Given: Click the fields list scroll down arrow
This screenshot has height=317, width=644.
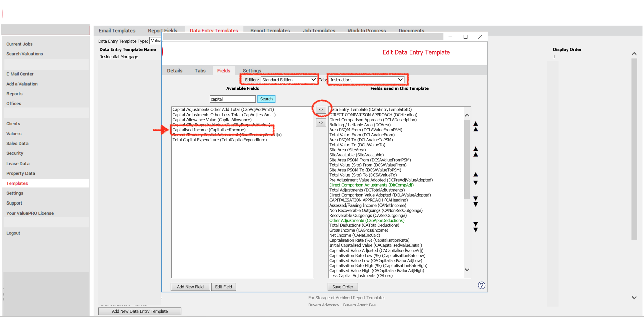Looking at the screenshot, I should pos(467,270).
